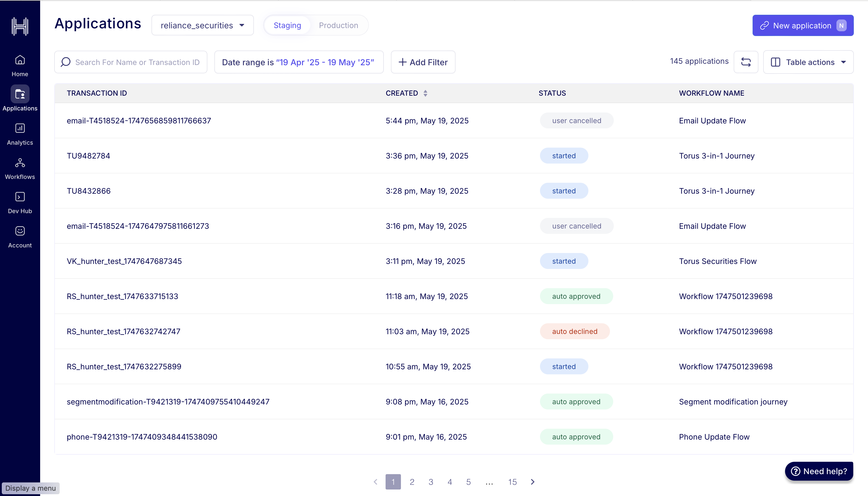Expand the Table actions menu
This screenshot has height=496, width=868.
click(808, 62)
